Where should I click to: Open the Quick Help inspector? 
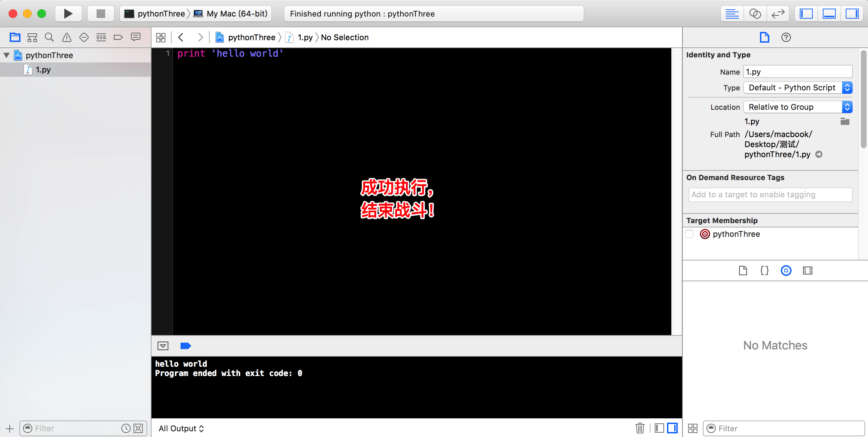[786, 37]
